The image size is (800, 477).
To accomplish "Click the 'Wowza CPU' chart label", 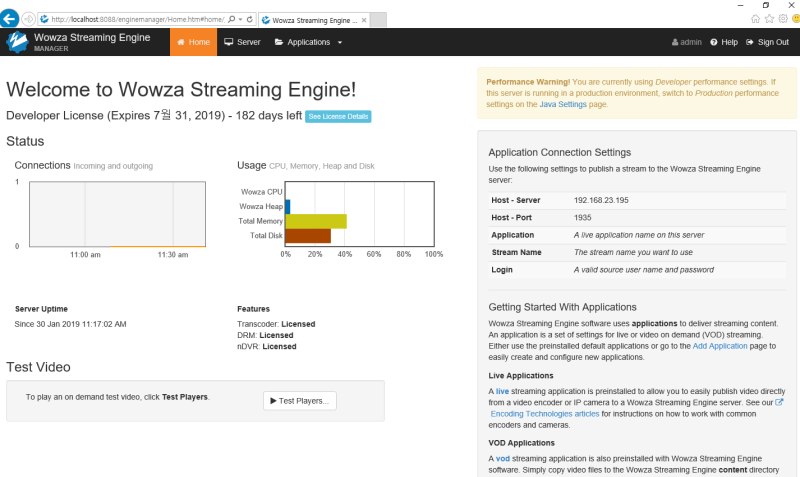I will tap(261, 192).
